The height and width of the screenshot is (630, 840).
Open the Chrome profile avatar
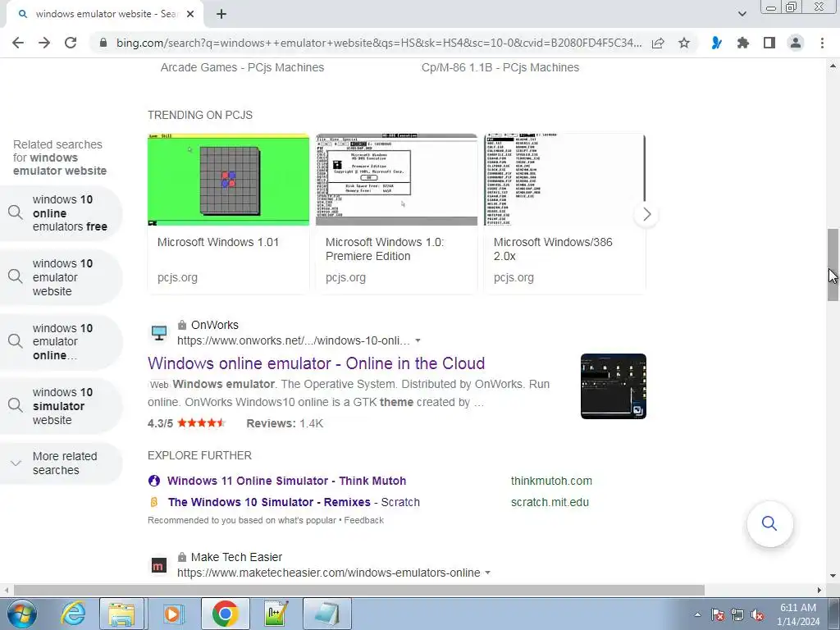click(x=796, y=43)
